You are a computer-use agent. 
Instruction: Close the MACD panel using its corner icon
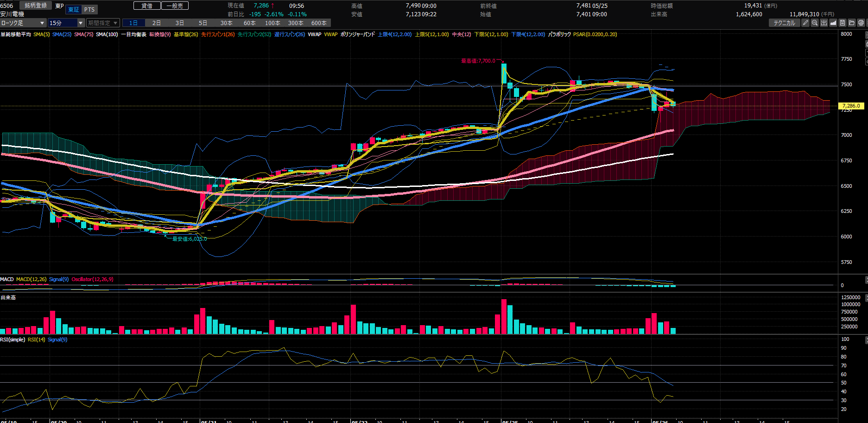866,280
